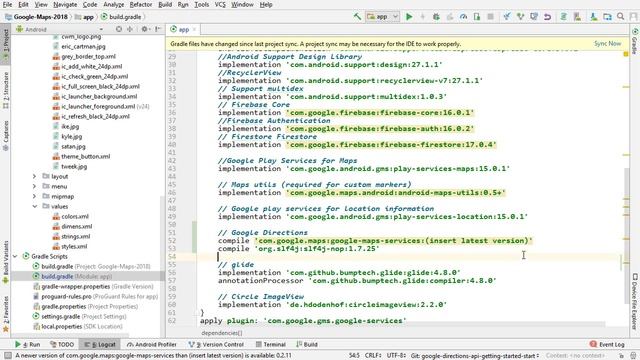Toggle the Captures tool window
The image size is (640, 360).
point(5,136)
